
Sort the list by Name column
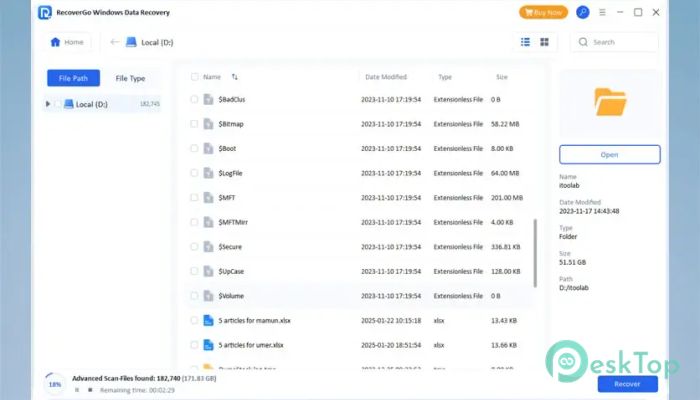pyautogui.click(x=212, y=77)
